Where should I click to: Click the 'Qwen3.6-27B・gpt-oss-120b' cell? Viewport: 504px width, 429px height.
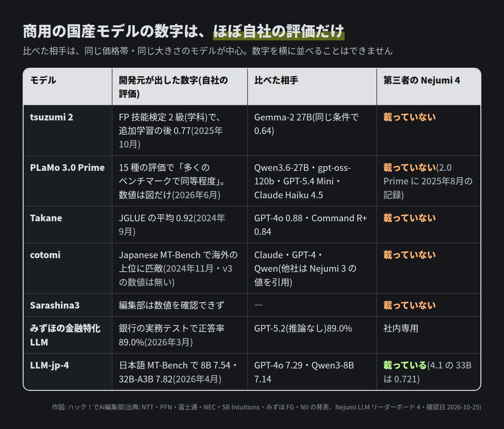(x=312, y=181)
